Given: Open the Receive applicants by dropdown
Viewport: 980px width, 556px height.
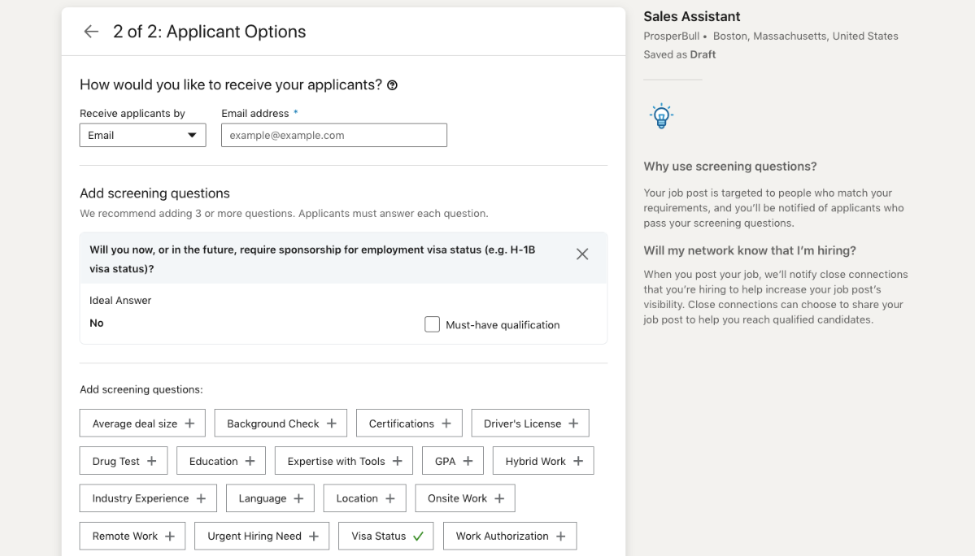Looking at the screenshot, I should coord(142,135).
